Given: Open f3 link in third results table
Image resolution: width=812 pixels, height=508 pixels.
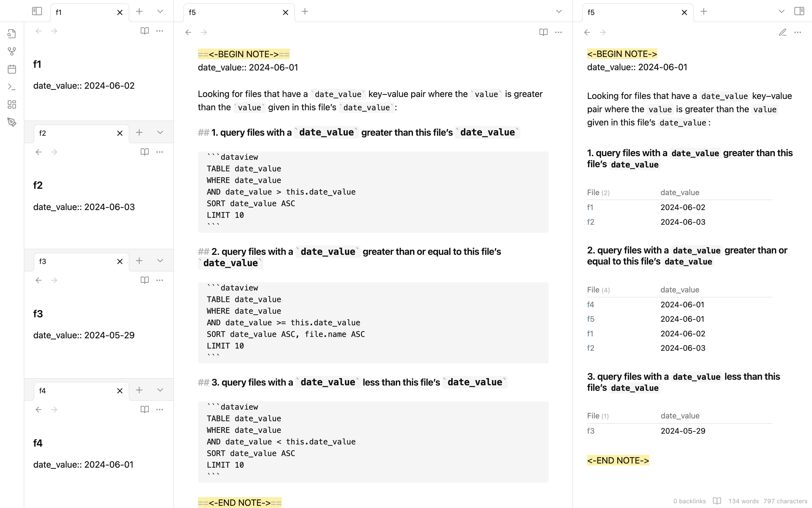Looking at the screenshot, I should click(590, 431).
